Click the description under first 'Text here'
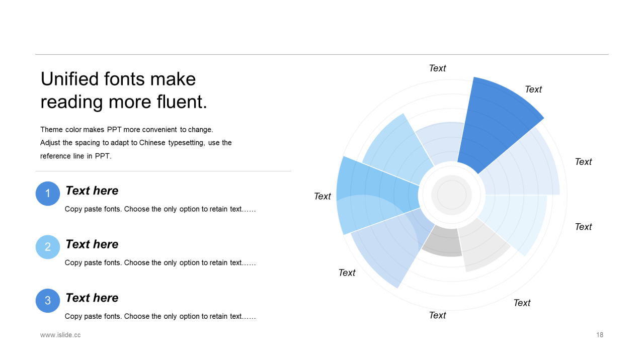644x362 pixels. (x=160, y=209)
